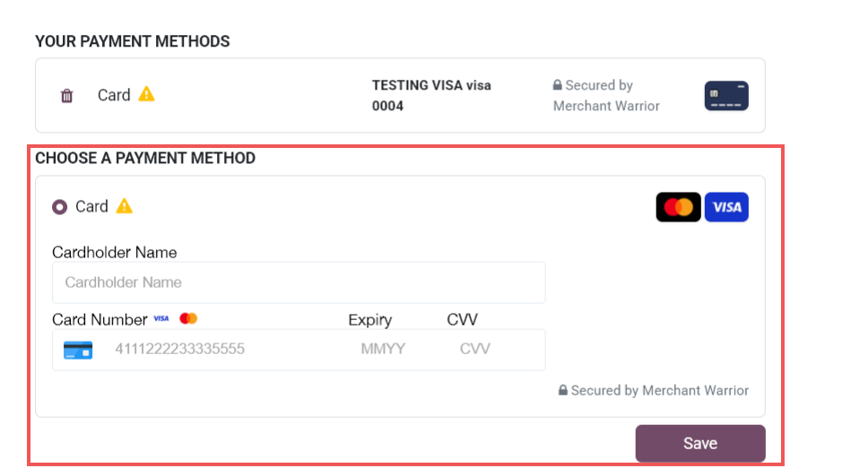Select saved TESTING VISA 0004 card text
The width and height of the screenshot is (868, 468).
431,96
